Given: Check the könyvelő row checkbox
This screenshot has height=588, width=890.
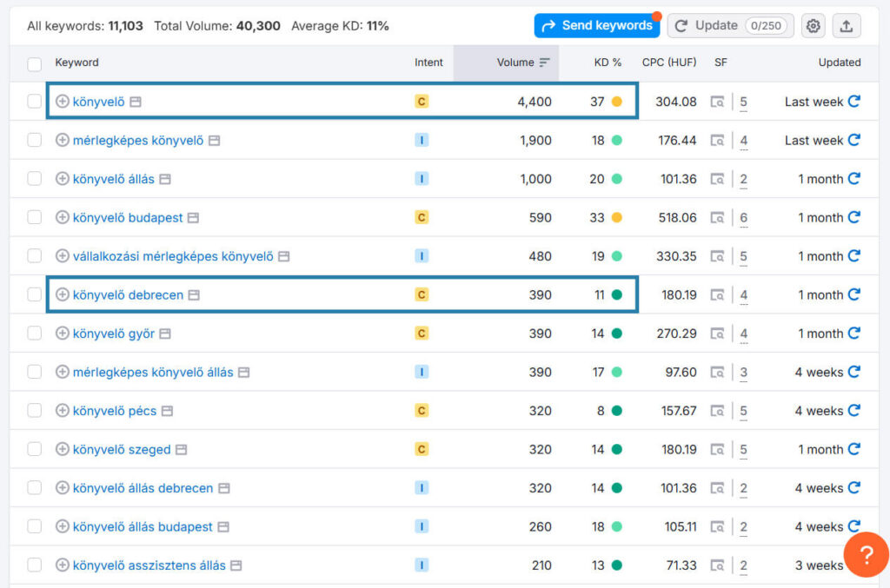Looking at the screenshot, I should coord(35,102).
